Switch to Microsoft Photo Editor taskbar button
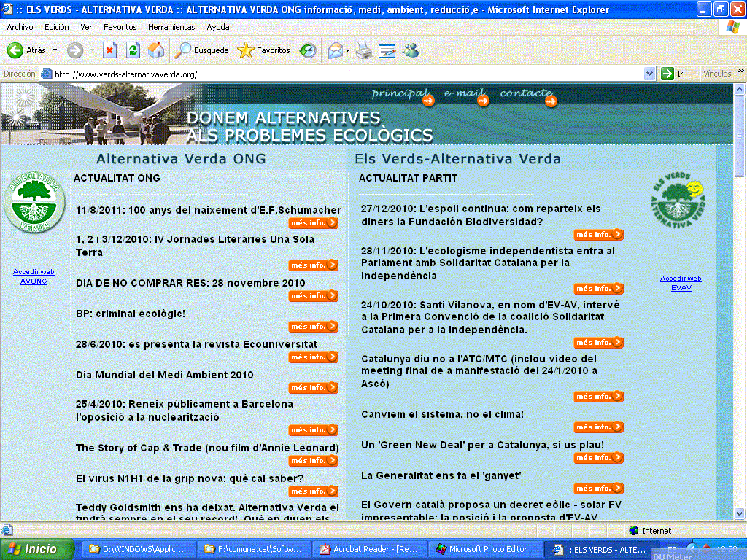Image resolution: width=747 pixels, height=560 pixels. [484, 550]
